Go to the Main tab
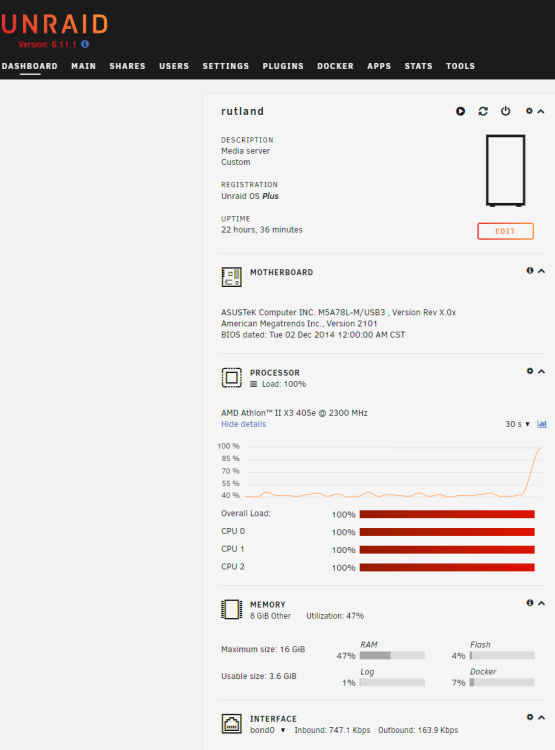 point(84,66)
